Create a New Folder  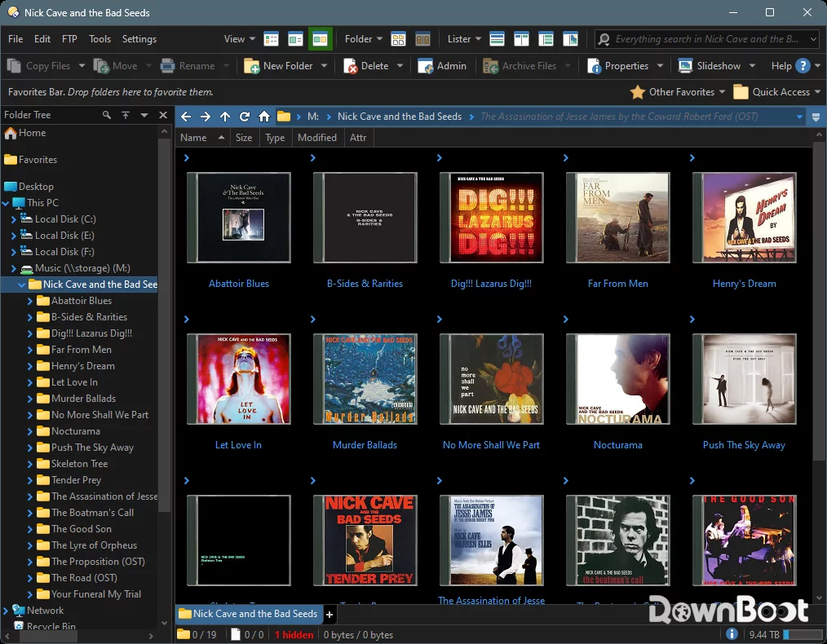pyautogui.click(x=278, y=66)
